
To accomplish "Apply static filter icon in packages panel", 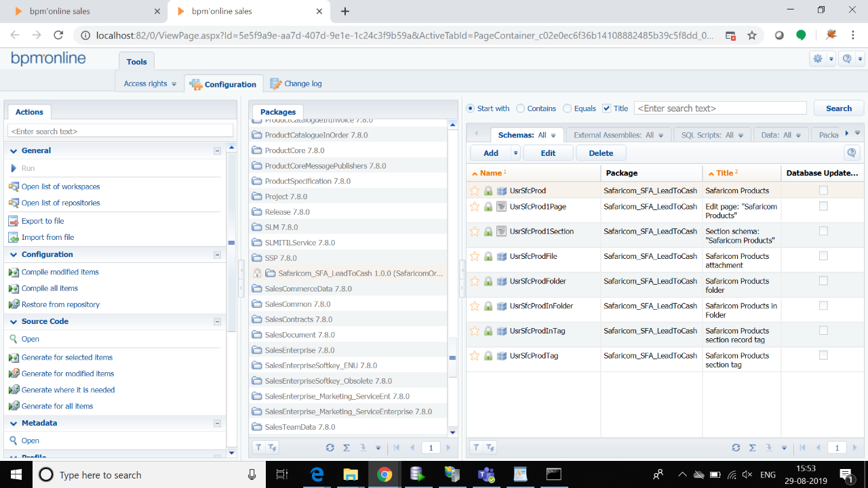I will click(258, 447).
